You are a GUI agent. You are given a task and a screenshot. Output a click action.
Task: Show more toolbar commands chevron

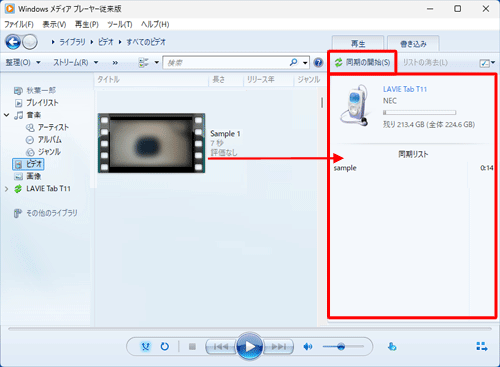[x=115, y=63]
